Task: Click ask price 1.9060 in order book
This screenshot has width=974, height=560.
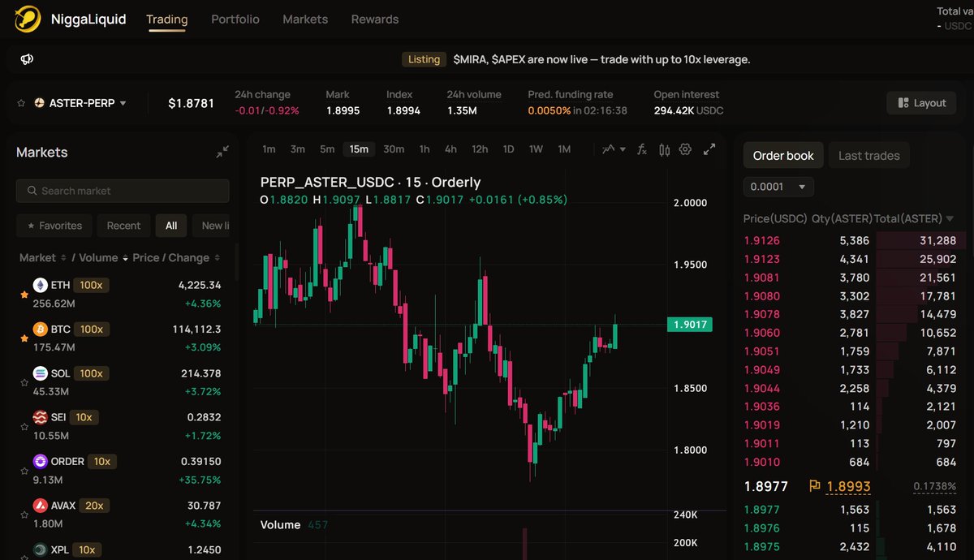Action: pos(762,333)
